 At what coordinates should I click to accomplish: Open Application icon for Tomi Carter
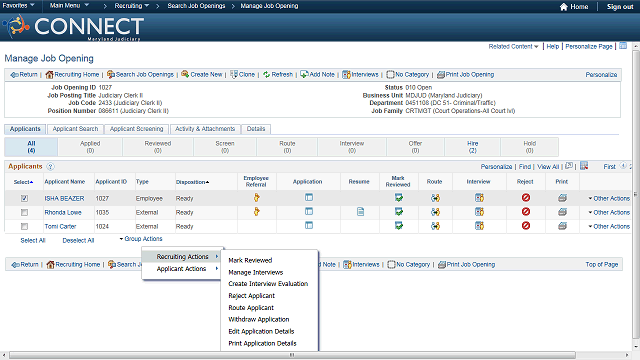tap(309, 225)
